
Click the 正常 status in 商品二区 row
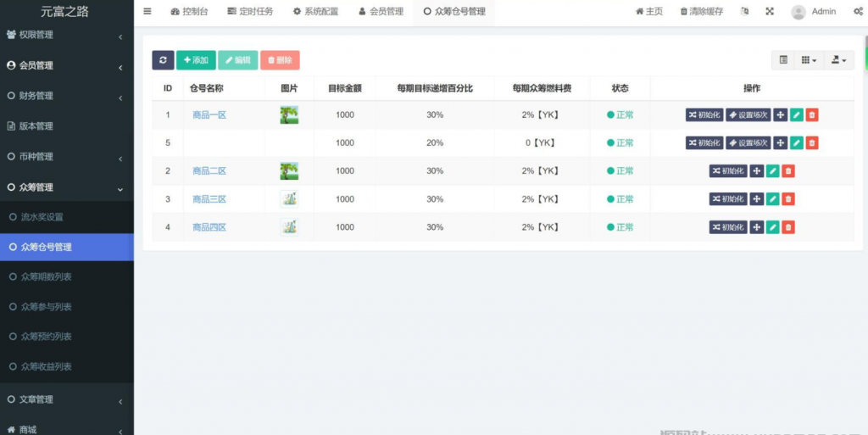[620, 171]
